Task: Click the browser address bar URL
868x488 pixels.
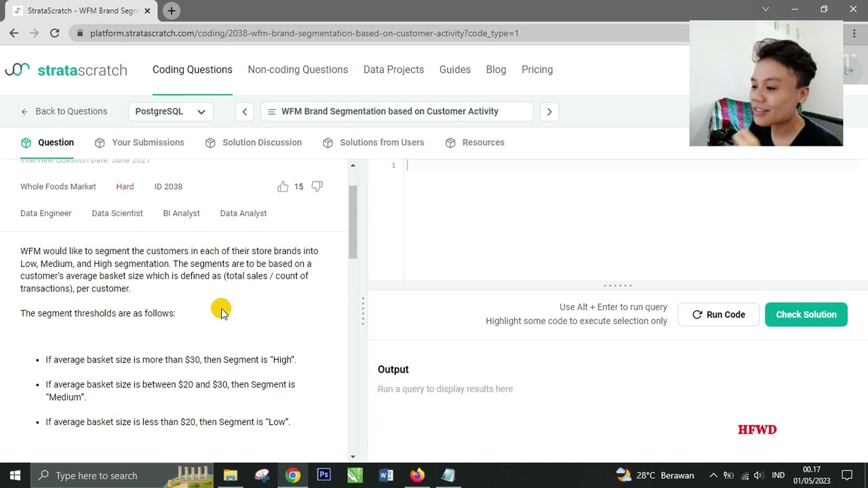Action: click(304, 33)
